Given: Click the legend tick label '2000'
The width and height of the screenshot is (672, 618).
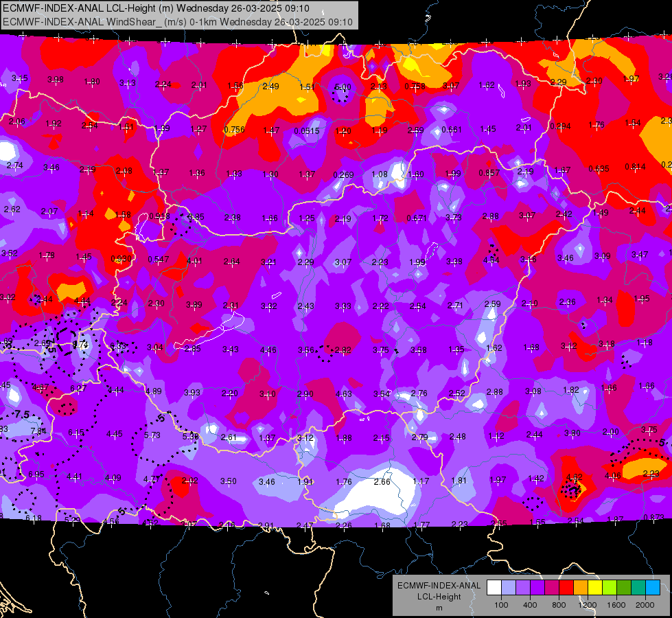Looking at the screenshot, I should 645,605.
